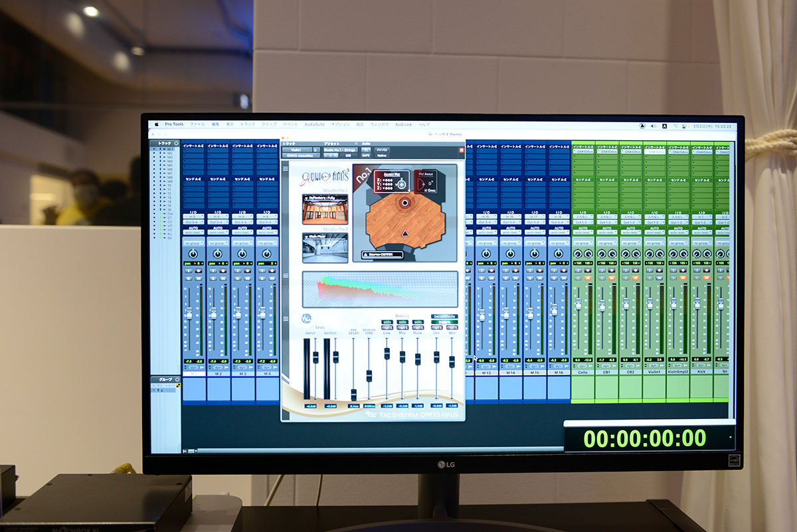Open the Reflectors : Fully dropdown on Studio No.1

(x=325, y=198)
